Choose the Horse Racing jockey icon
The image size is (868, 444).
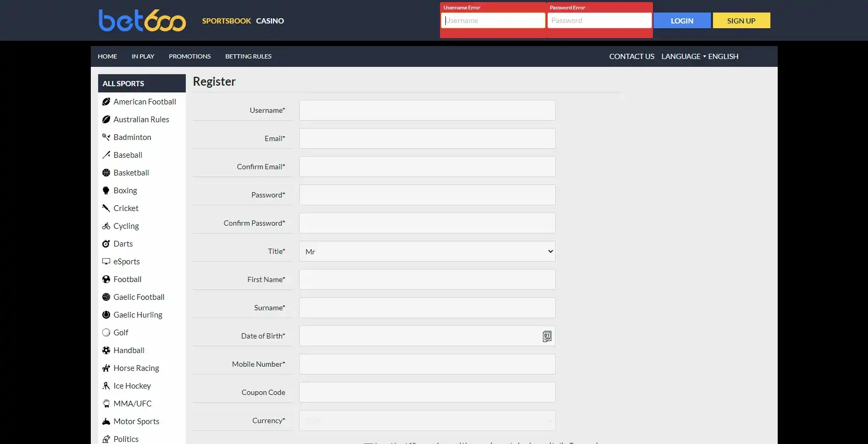(x=106, y=368)
